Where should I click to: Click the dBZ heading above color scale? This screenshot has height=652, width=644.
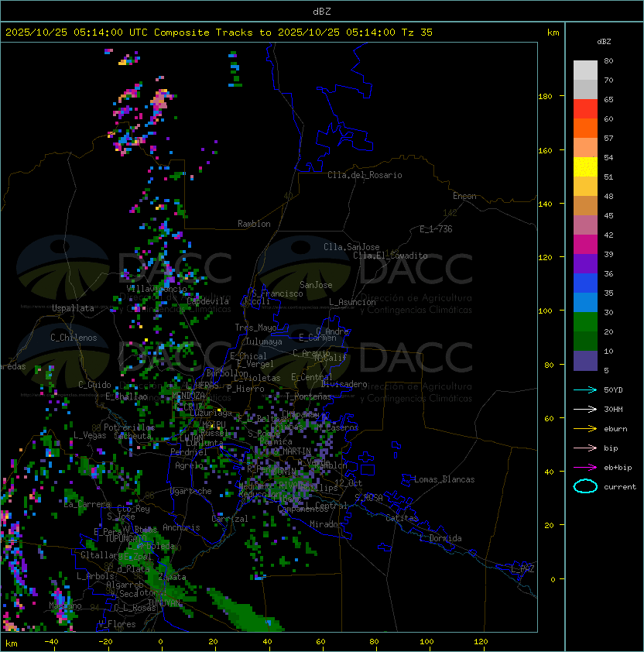604,42
